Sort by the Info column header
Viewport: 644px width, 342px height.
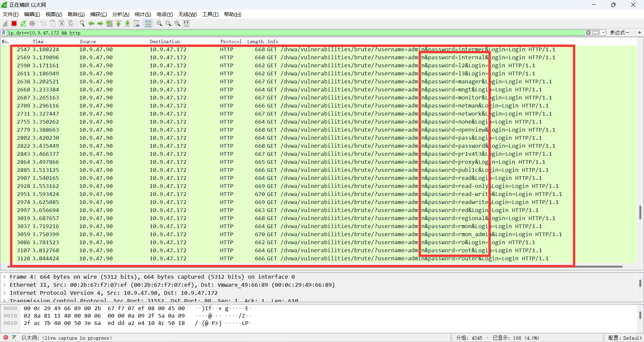451,42
